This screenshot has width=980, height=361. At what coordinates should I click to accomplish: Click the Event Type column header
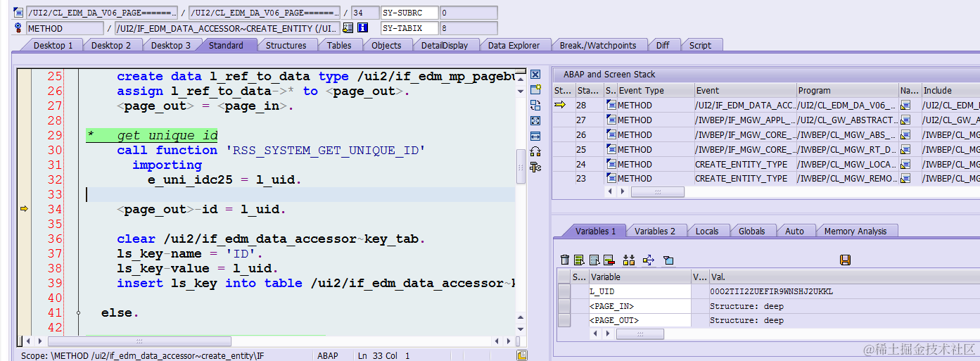(x=656, y=90)
